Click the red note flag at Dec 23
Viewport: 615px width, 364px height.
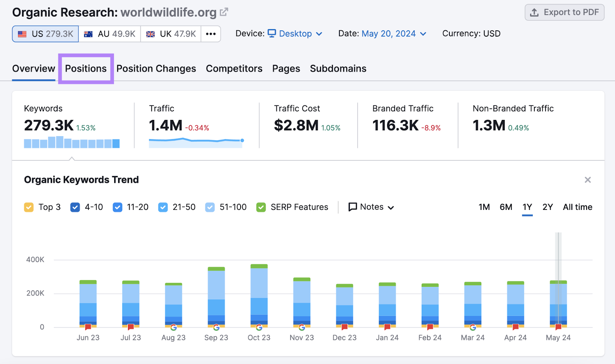pos(344,327)
